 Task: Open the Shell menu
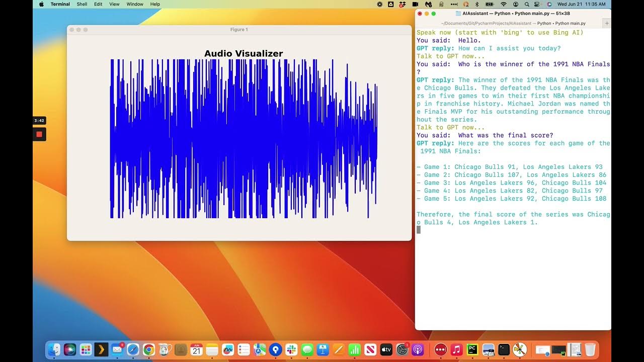(x=82, y=4)
